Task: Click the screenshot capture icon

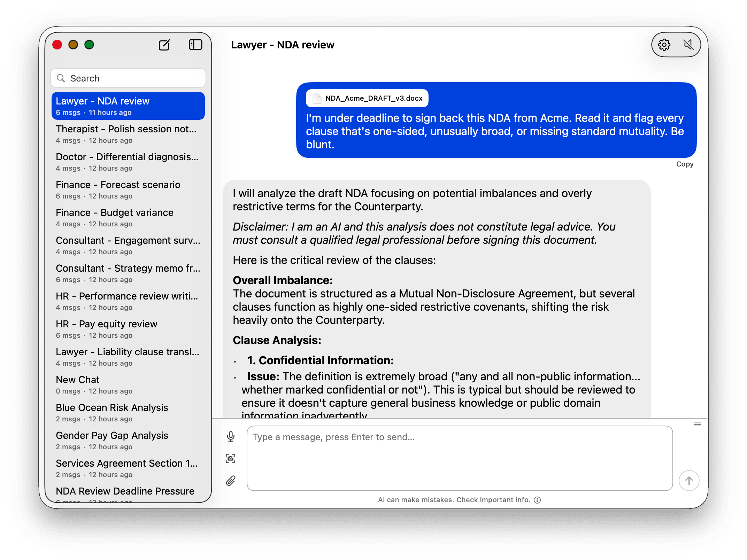Action: 231,458
